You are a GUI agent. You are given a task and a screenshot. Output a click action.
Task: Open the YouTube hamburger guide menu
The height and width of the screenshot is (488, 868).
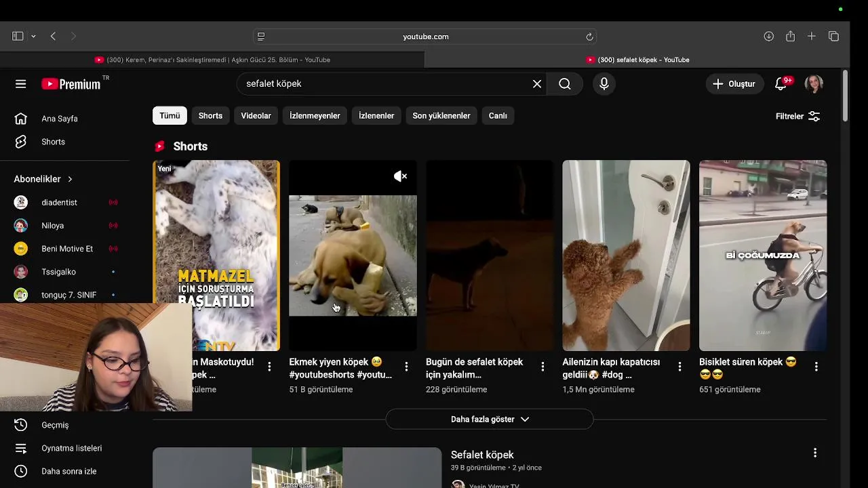coord(20,84)
